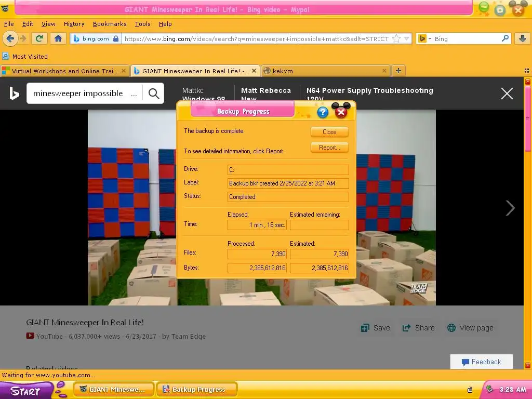Open the Mattkc Windows 98 related video
This screenshot has width=532, height=399.
204,95
